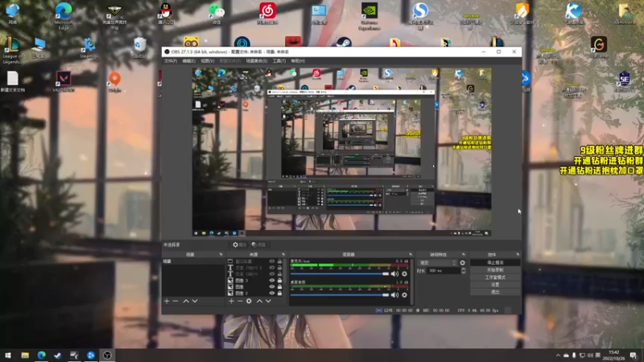Image resolution: width=644 pixels, height=362 pixels.
Task: Open transition properties gear next to 渐变
Action: coord(462,263)
